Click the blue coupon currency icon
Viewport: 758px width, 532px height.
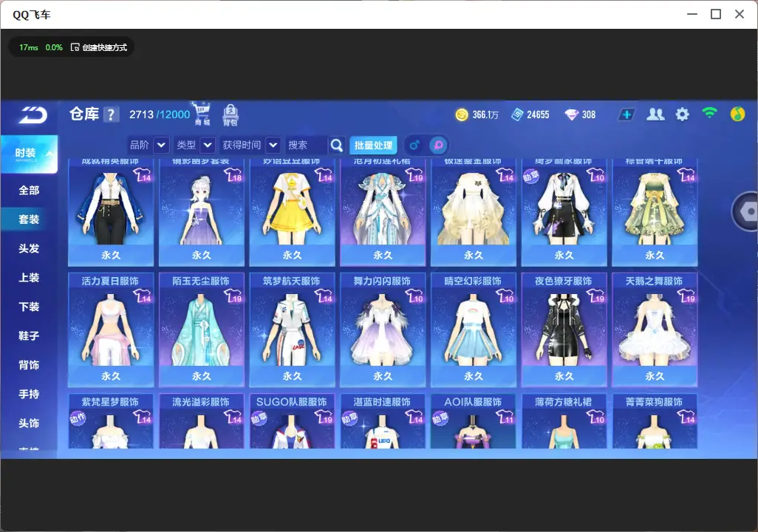(517, 115)
